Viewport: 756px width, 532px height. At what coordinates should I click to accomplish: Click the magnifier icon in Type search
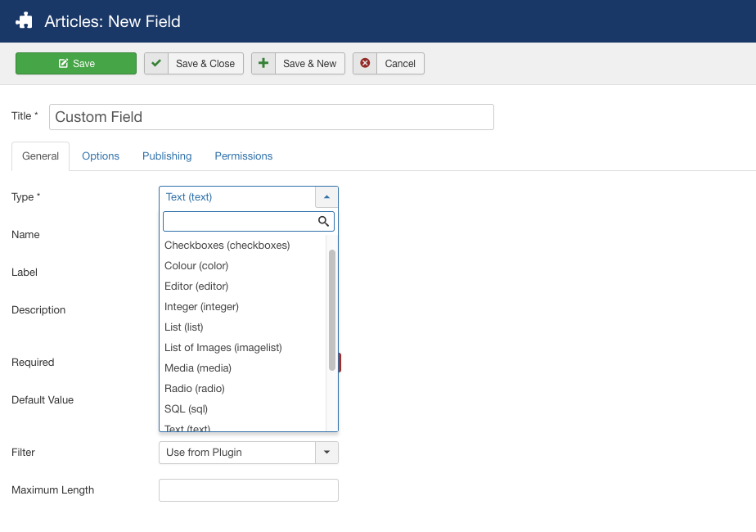[x=323, y=221]
